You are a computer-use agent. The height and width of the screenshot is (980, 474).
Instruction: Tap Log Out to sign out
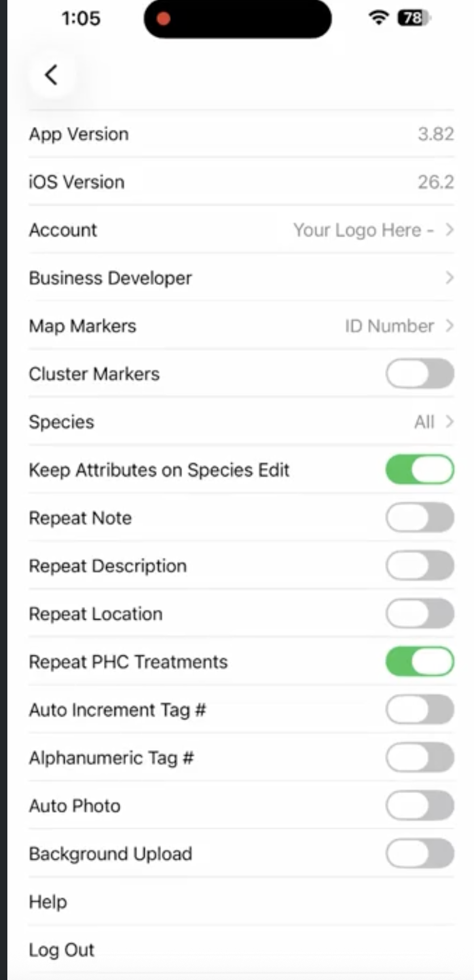(x=238, y=949)
